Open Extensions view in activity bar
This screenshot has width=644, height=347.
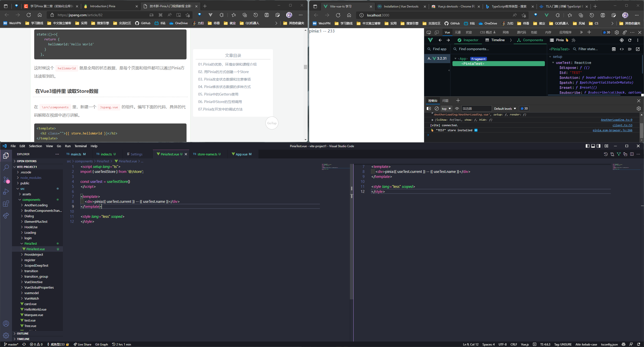pyautogui.click(x=6, y=204)
